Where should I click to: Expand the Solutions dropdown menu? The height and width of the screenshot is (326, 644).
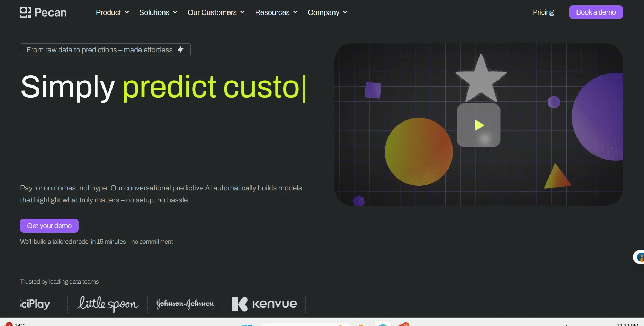pos(158,12)
